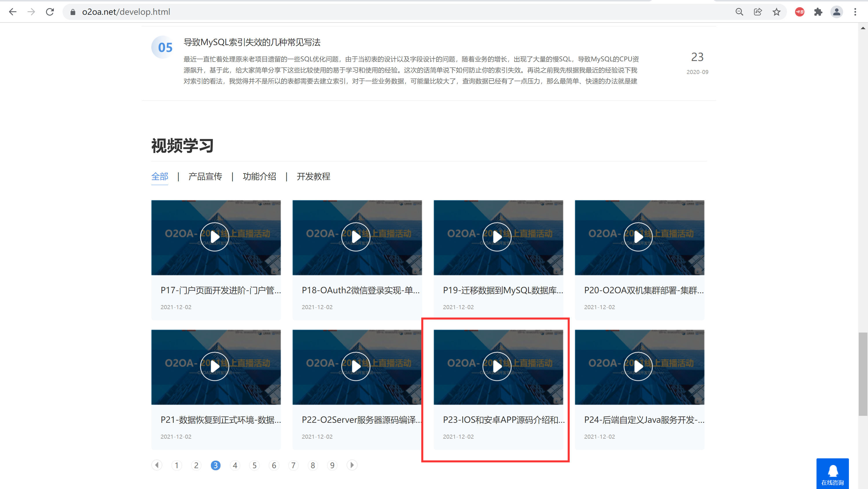Open the MySQL索引失效 article title link
The width and height of the screenshot is (868, 489).
tap(252, 42)
